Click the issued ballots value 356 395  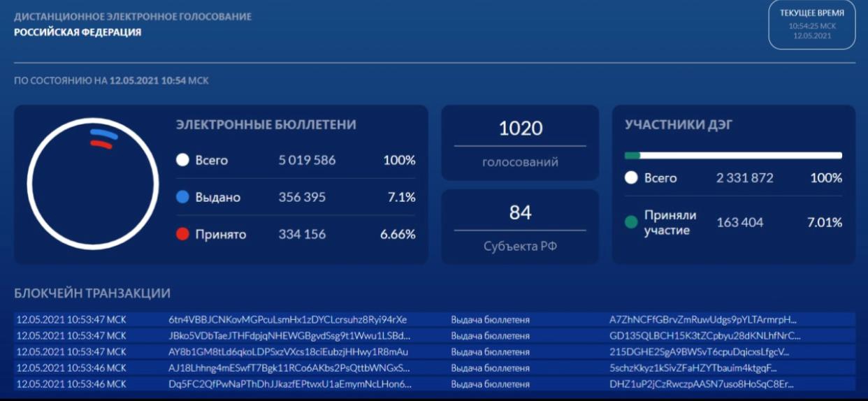(x=302, y=198)
